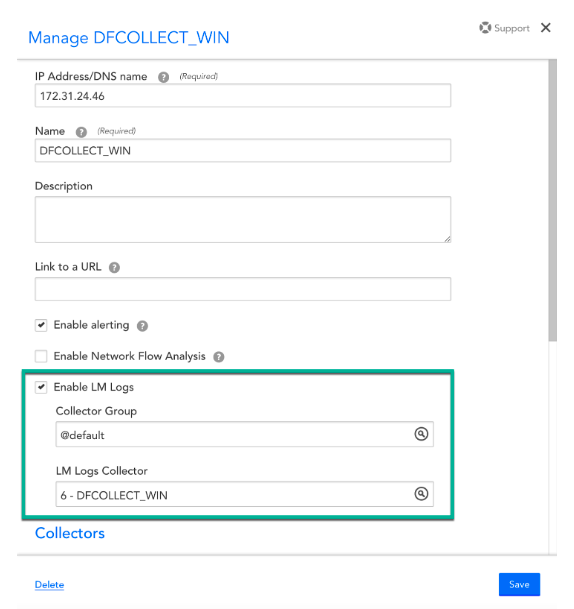Click the Name field help icon

point(81,132)
